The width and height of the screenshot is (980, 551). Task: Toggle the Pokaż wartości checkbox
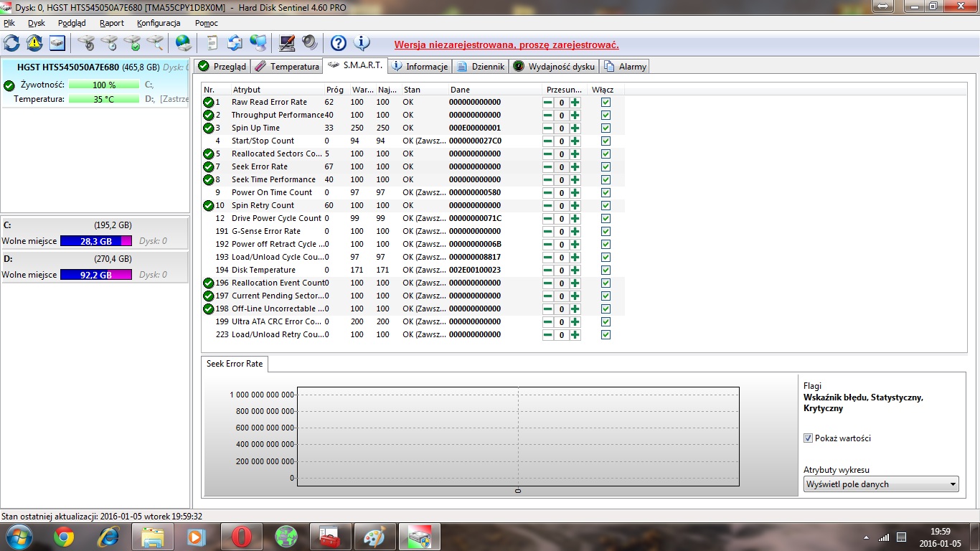click(808, 438)
